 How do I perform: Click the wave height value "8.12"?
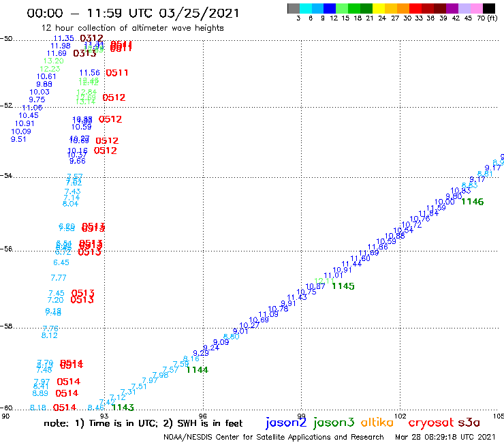coord(50,335)
